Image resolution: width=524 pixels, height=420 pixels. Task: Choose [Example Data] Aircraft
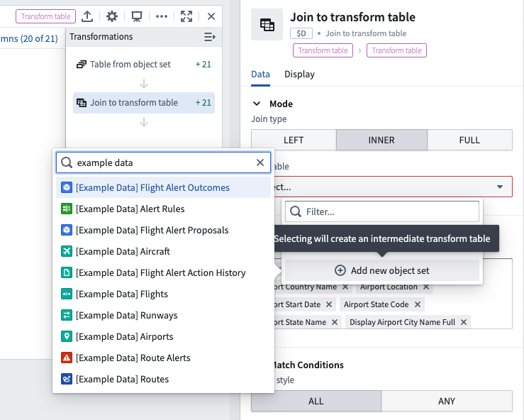click(x=163, y=251)
